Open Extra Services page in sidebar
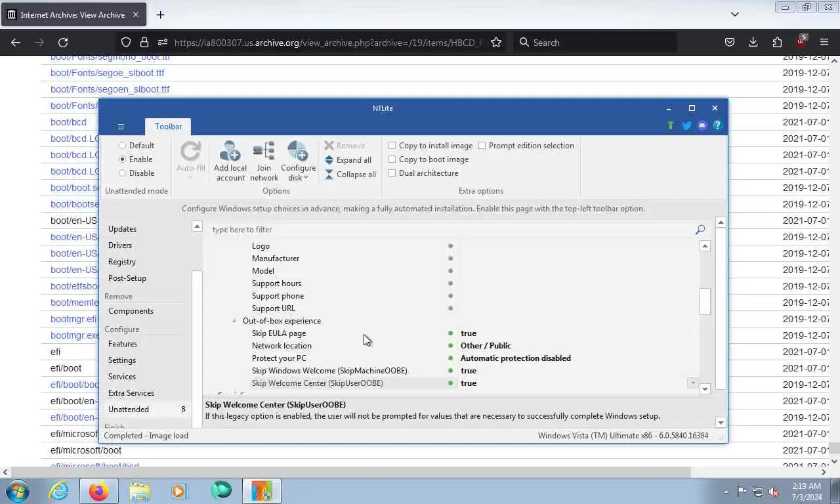 coord(131,393)
